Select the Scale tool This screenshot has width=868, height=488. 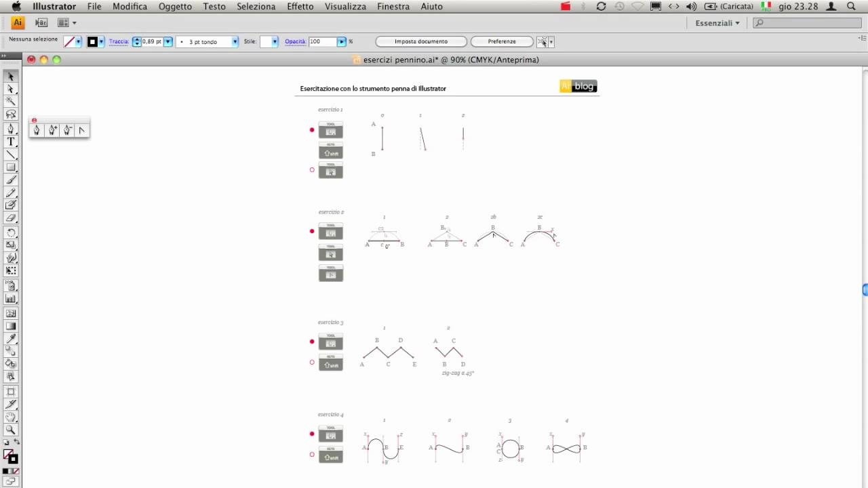point(11,245)
